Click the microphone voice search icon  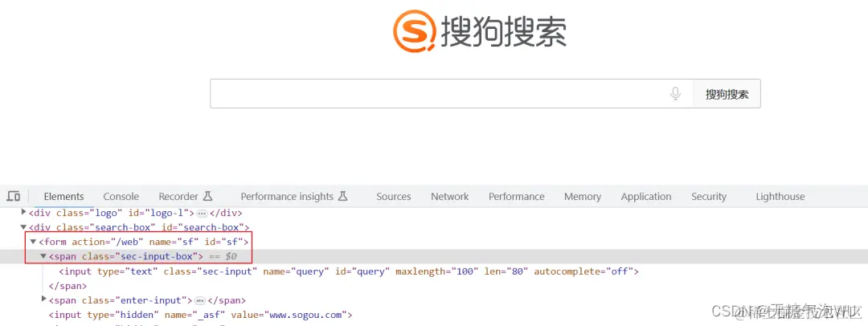pos(675,93)
